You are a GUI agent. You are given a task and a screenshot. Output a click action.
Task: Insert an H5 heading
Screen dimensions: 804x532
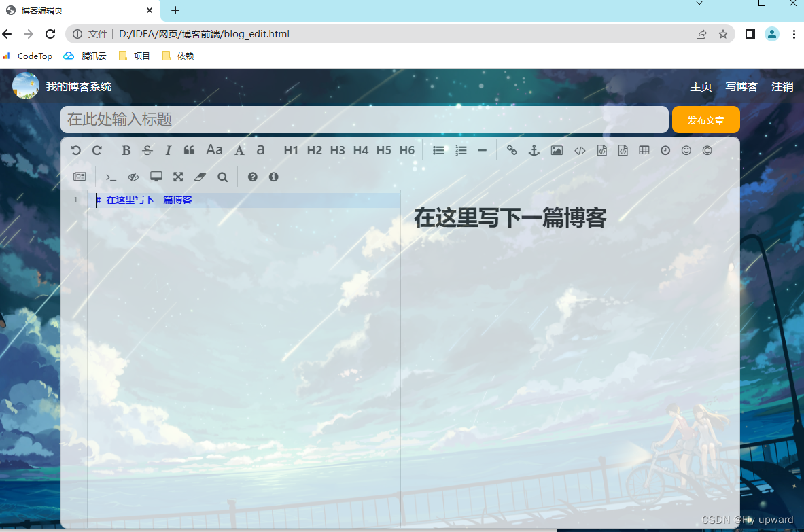(x=383, y=150)
